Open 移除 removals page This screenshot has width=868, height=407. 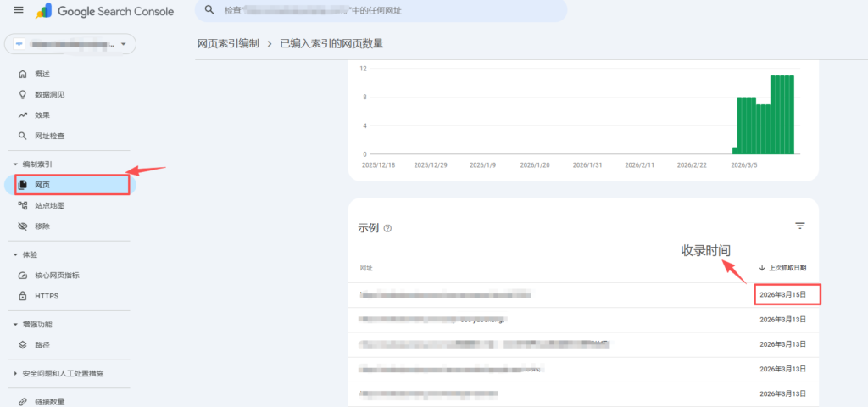click(42, 226)
